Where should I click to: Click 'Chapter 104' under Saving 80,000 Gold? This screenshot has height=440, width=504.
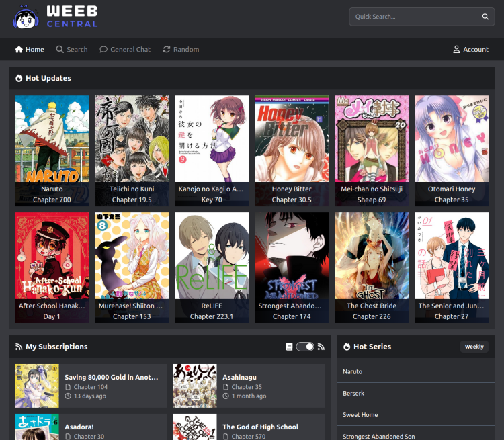(90, 387)
